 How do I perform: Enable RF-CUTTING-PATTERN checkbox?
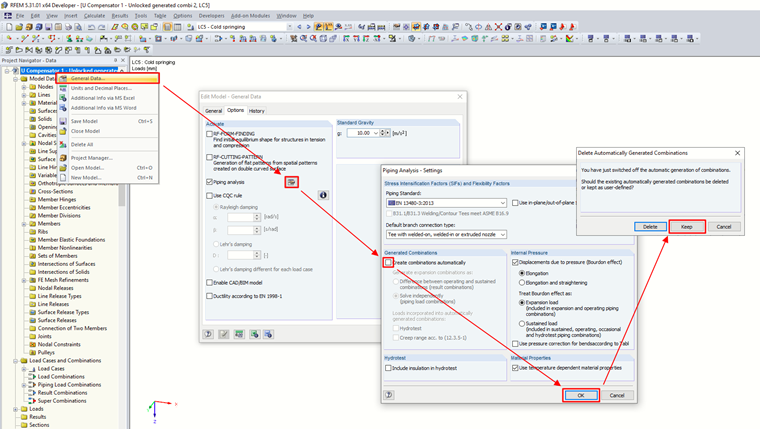(209, 157)
